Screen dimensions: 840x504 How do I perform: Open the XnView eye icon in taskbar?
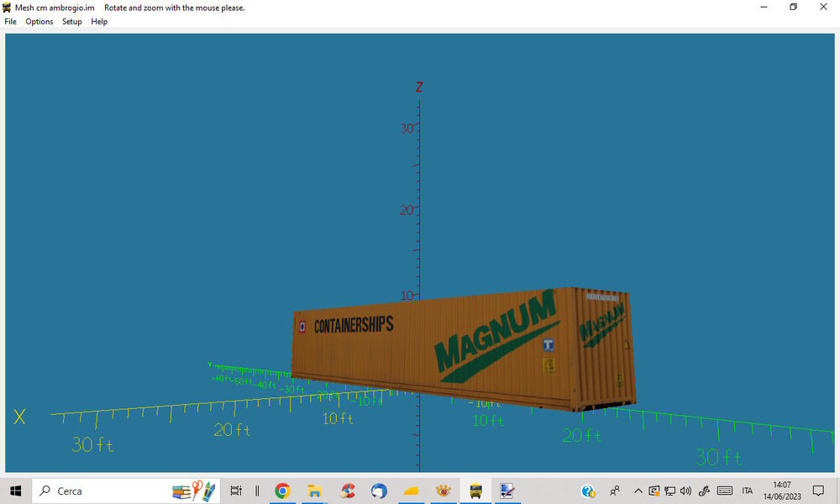(x=443, y=491)
